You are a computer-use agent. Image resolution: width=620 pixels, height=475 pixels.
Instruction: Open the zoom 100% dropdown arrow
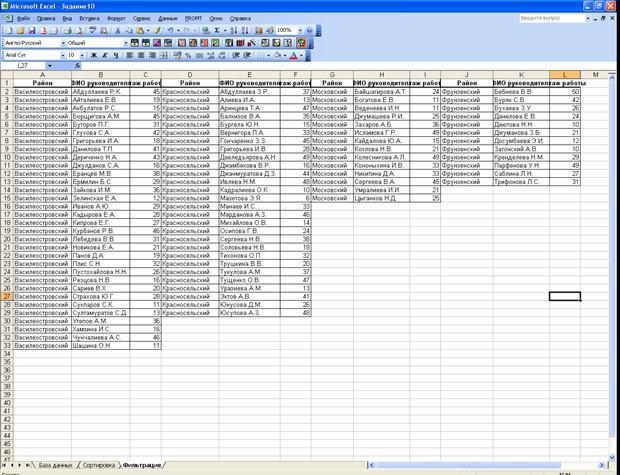click(300, 30)
